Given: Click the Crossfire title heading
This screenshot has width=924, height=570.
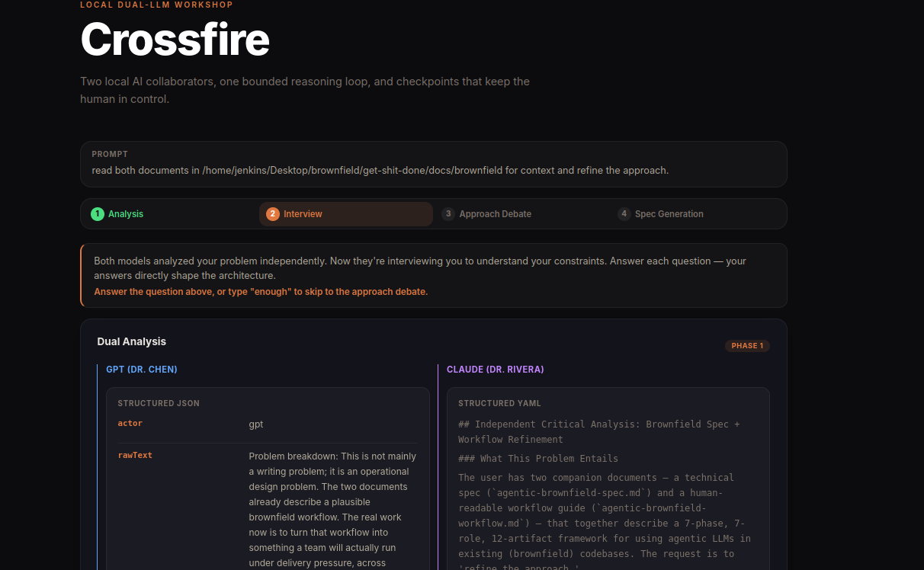Looking at the screenshot, I should (x=175, y=39).
